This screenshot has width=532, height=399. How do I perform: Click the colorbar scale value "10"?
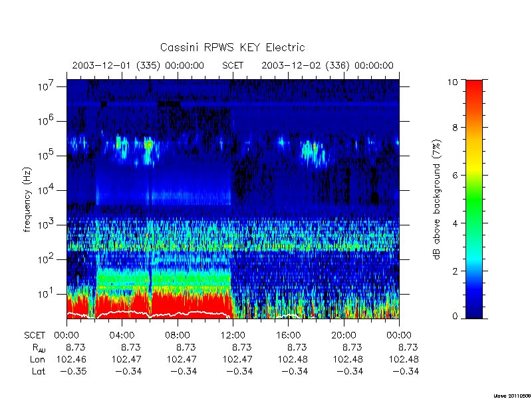452,82
